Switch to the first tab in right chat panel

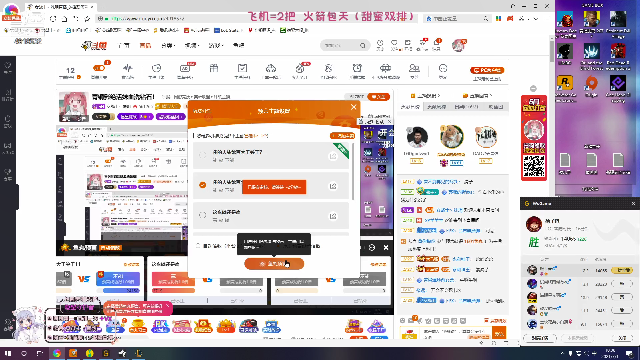coord(410,107)
